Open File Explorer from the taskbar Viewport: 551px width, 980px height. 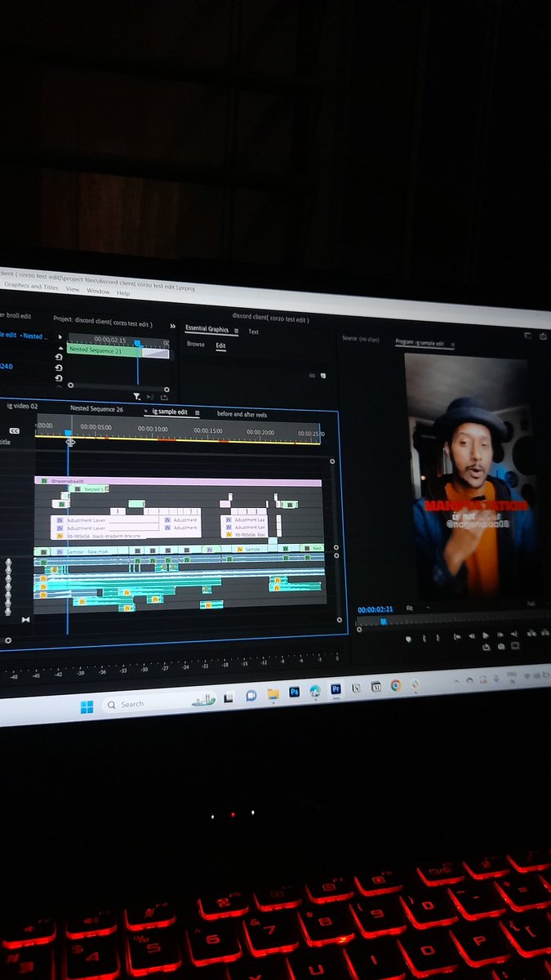coord(273,693)
